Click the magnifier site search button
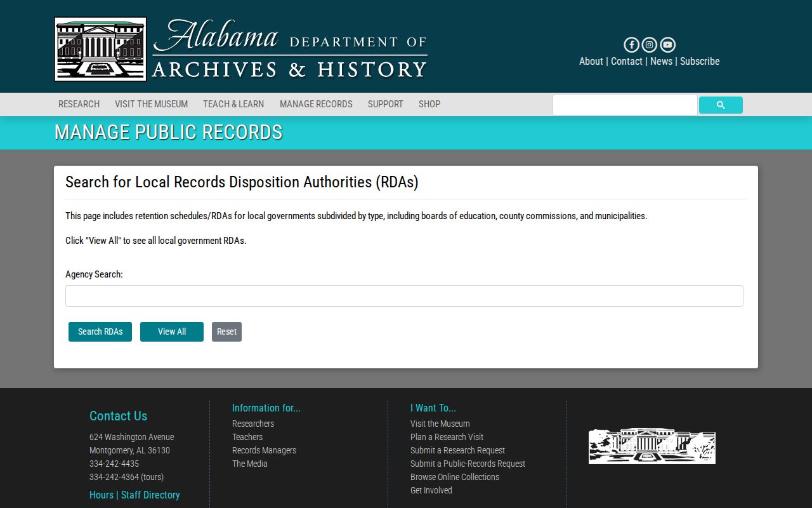 click(721, 105)
